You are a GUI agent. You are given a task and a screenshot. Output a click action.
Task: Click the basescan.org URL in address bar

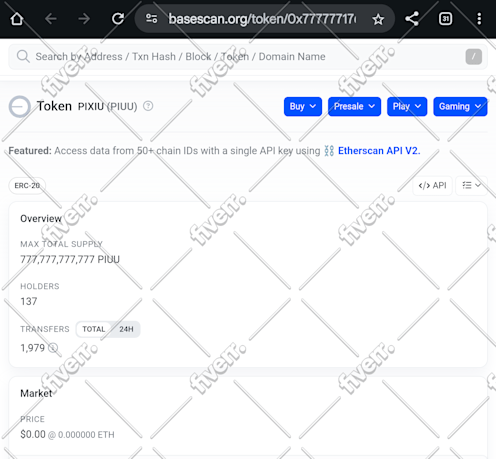(262, 19)
